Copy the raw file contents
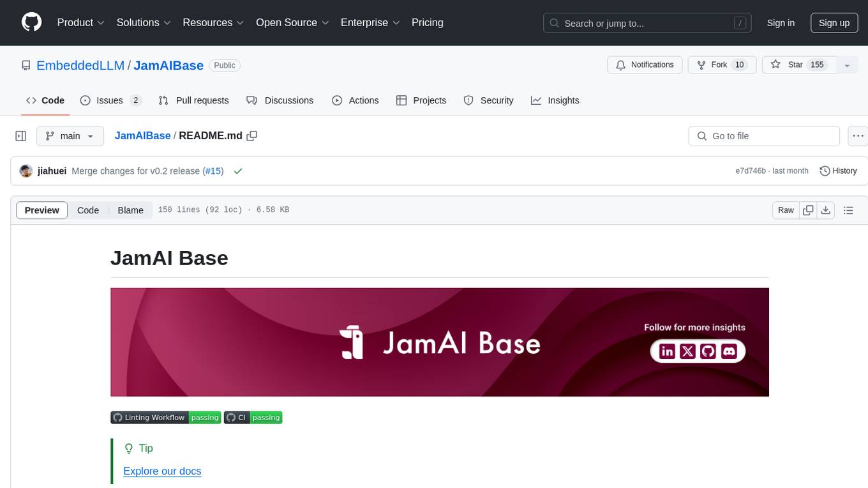The image size is (868, 488). pos(808,210)
